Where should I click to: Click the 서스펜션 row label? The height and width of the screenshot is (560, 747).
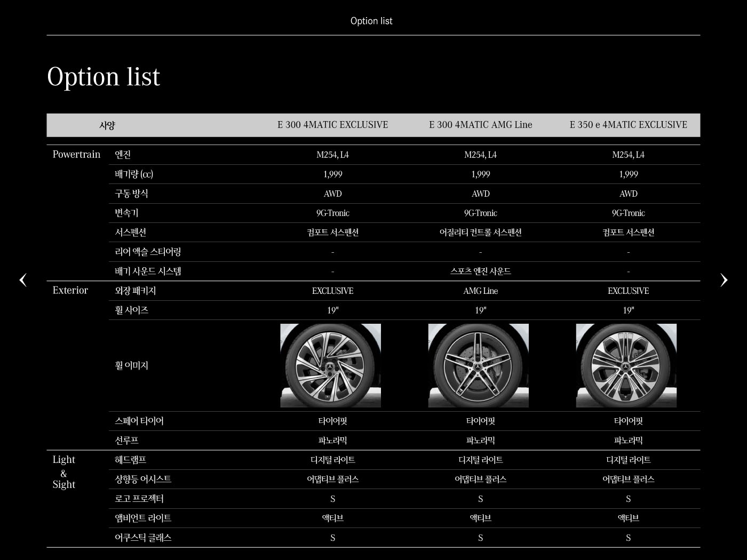(x=131, y=232)
